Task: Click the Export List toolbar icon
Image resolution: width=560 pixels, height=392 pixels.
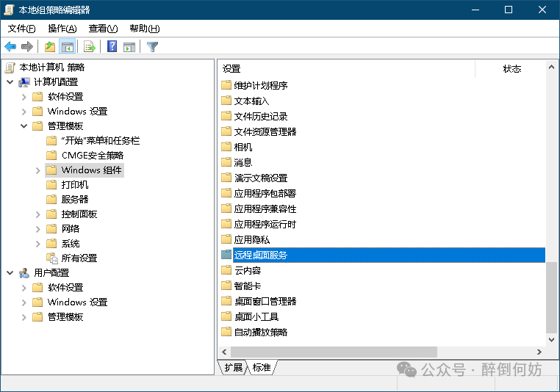Action: [x=90, y=47]
